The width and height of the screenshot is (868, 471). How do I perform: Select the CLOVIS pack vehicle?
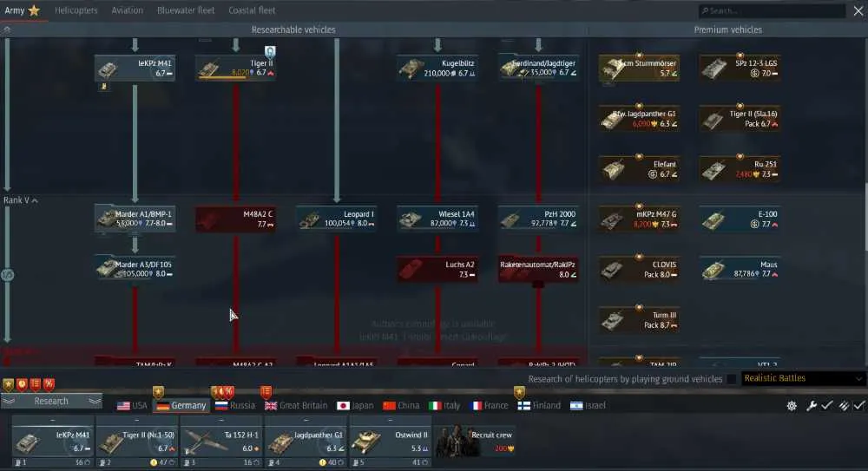pyautogui.click(x=640, y=269)
